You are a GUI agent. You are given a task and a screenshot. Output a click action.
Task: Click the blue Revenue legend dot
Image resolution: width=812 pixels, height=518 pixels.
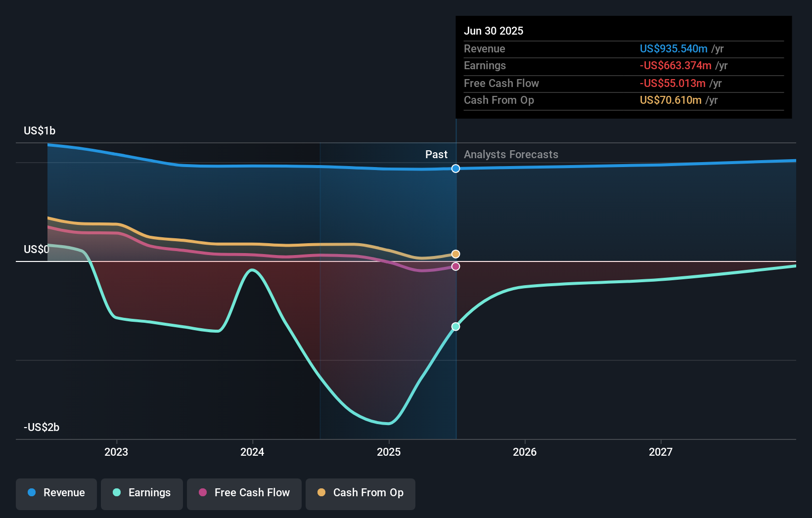tap(32, 492)
